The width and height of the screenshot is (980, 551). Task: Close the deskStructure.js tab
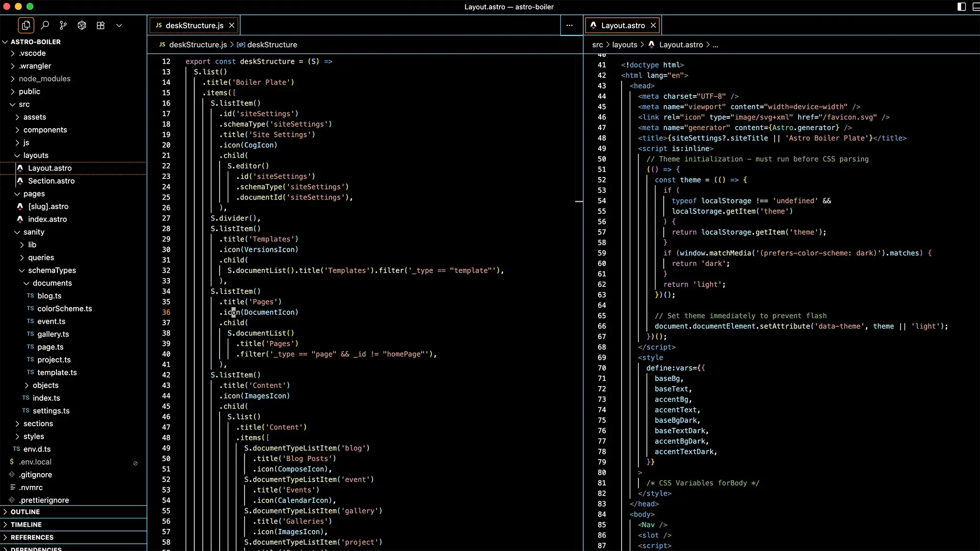tap(232, 25)
